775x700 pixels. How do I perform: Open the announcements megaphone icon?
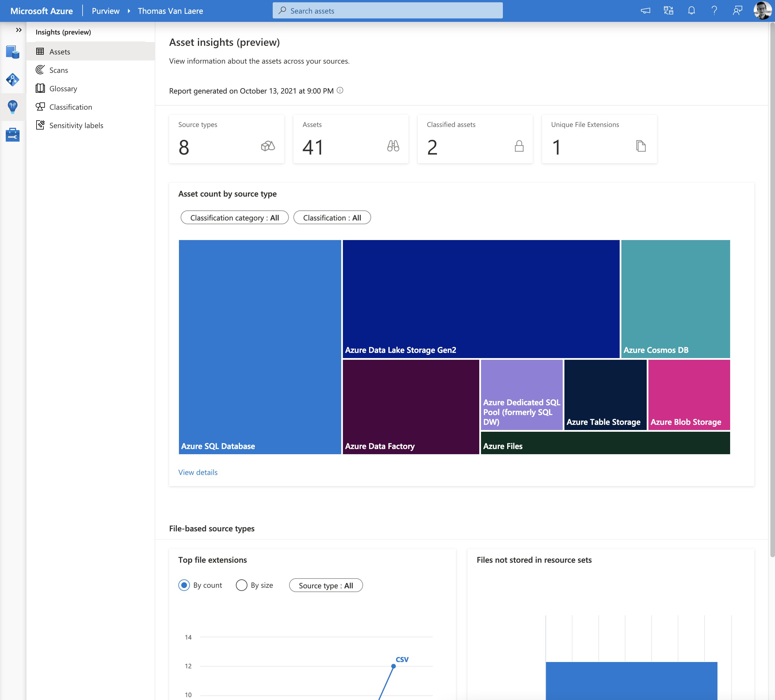(646, 11)
